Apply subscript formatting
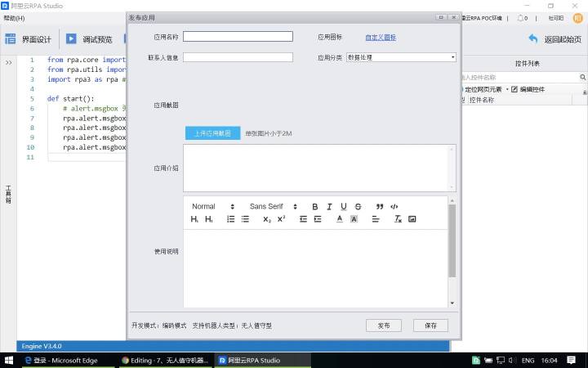 (266, 219)
